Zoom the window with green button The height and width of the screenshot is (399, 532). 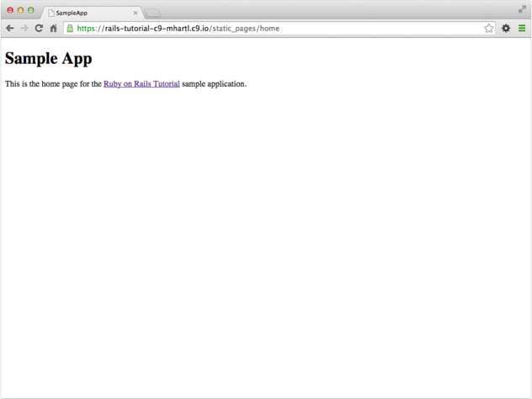pyautogui.click(x=31, y=10)
